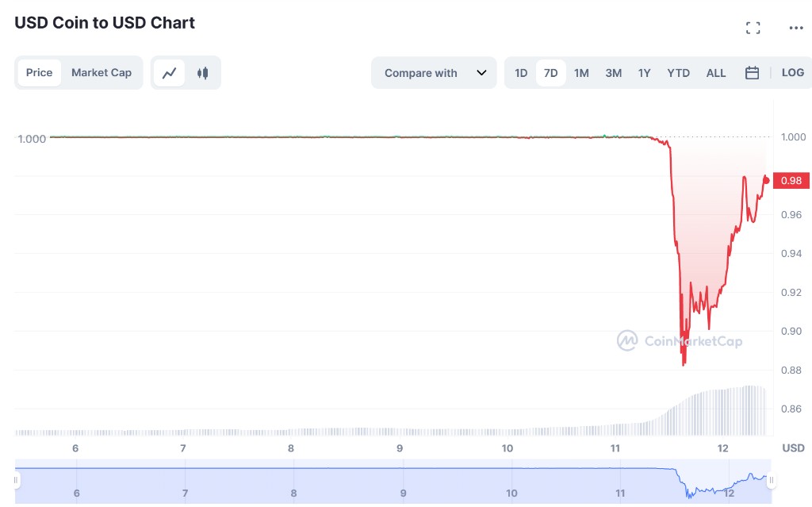
Task: Select the 7D time range
Action: [x=550, y=73]
